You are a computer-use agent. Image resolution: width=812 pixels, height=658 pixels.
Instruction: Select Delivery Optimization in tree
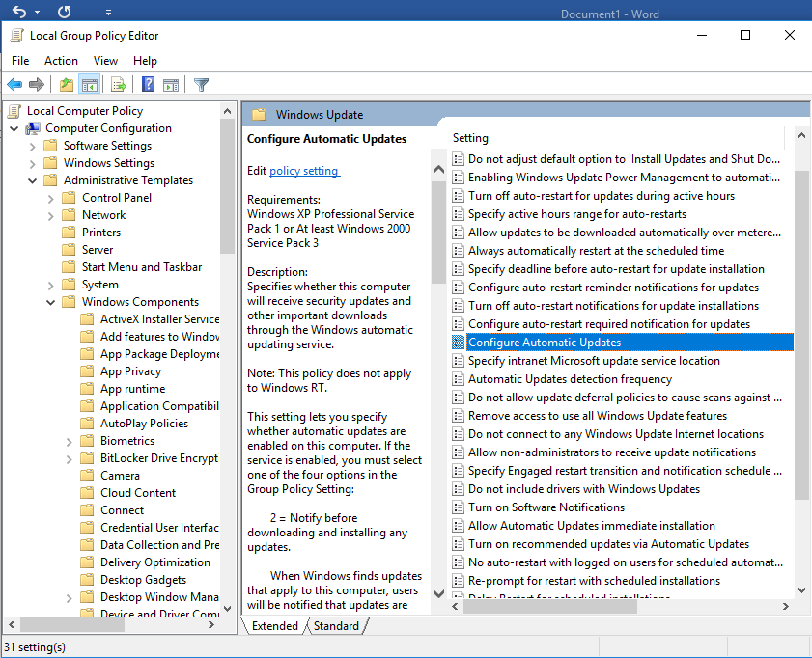tap(155, 562)
